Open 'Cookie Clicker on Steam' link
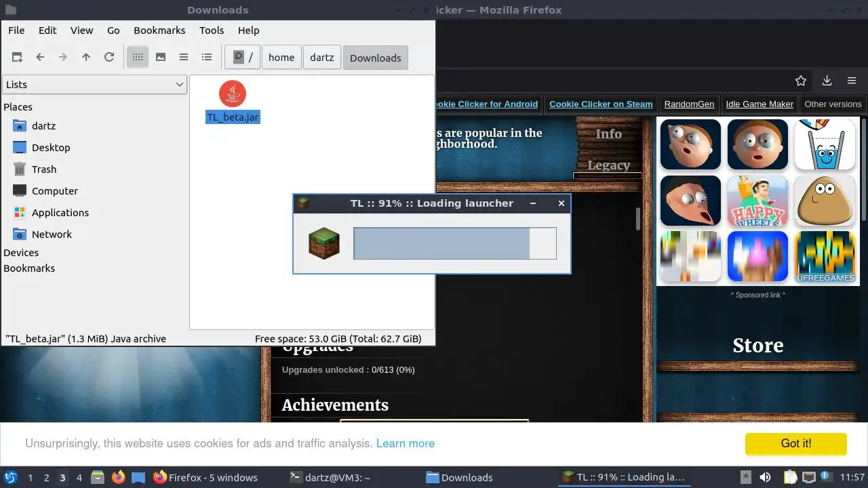Image resolution: width=868 pixels, height=488 pixels. [x=601, y=104]
